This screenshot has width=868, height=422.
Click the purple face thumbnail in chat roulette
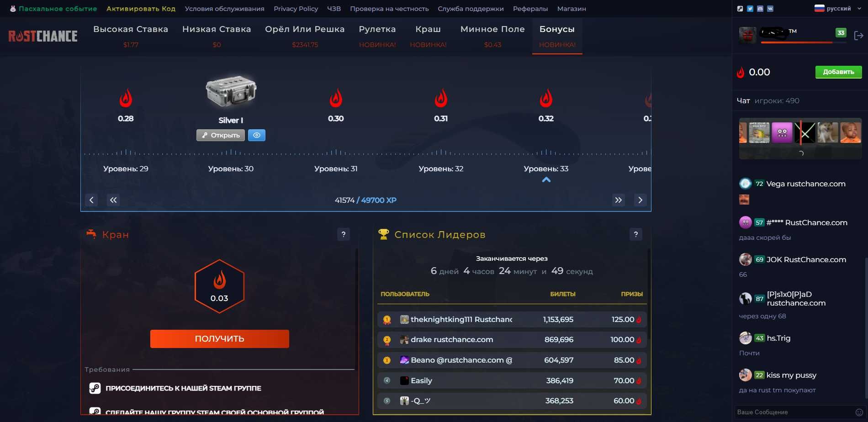tap(782, 133)
